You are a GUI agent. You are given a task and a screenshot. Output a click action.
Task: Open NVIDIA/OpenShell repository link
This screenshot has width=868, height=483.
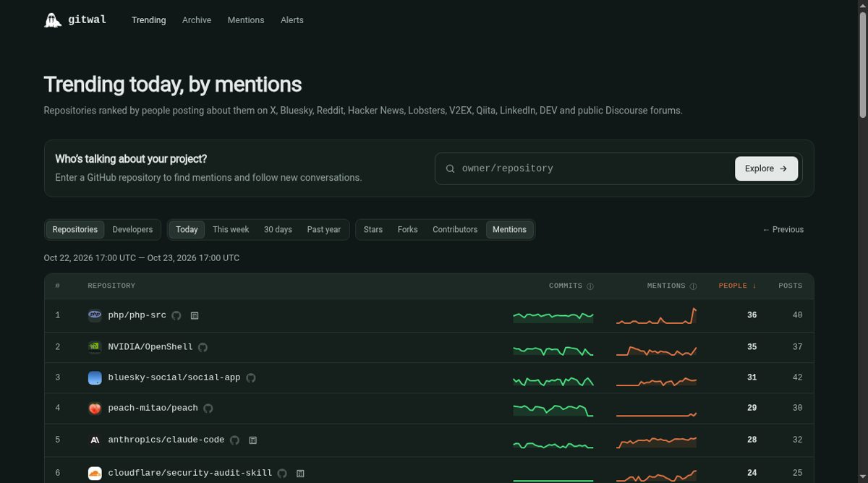coord(150,347)
